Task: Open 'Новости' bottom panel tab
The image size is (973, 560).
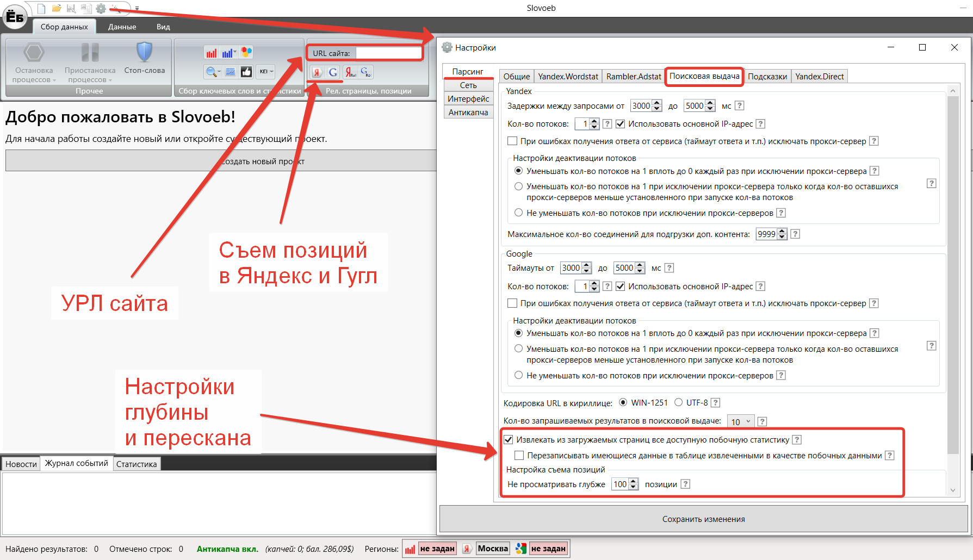Action: click(x=21, y=464)
